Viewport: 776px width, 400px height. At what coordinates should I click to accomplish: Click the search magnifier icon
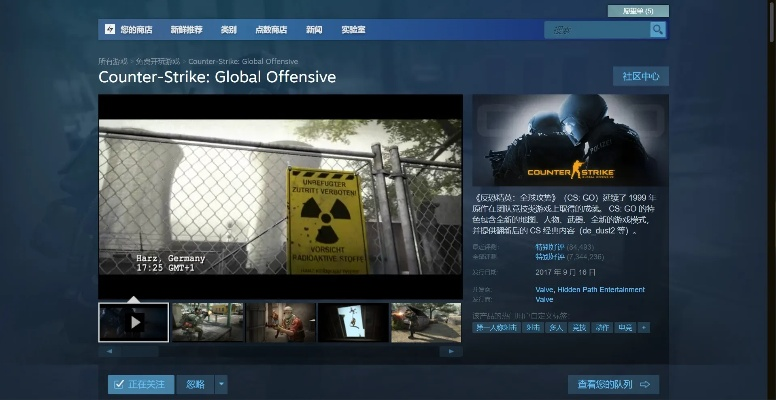[x=657, y=30]
